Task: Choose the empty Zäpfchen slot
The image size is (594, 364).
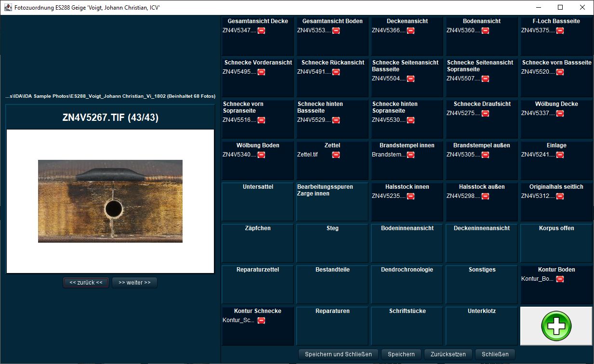Action: [x=258, y=243]
